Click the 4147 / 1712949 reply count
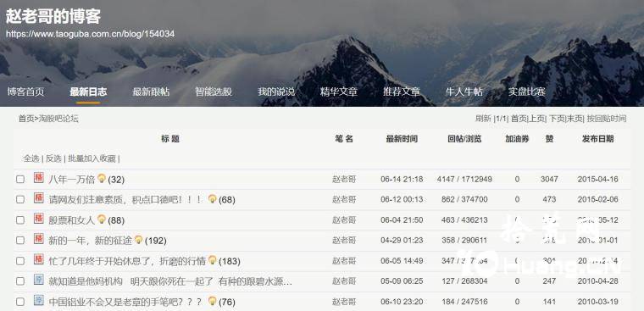644x311 pixels. [464, 179]
